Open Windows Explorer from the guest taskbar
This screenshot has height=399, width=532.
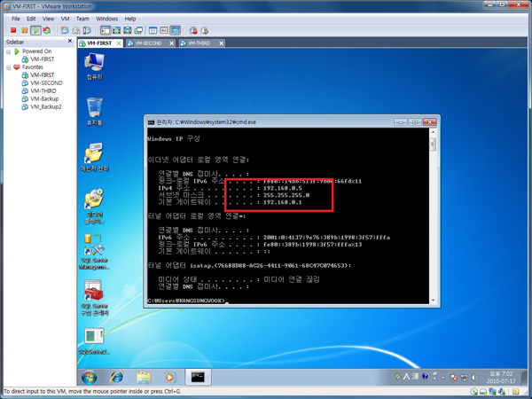click(144, 377)
